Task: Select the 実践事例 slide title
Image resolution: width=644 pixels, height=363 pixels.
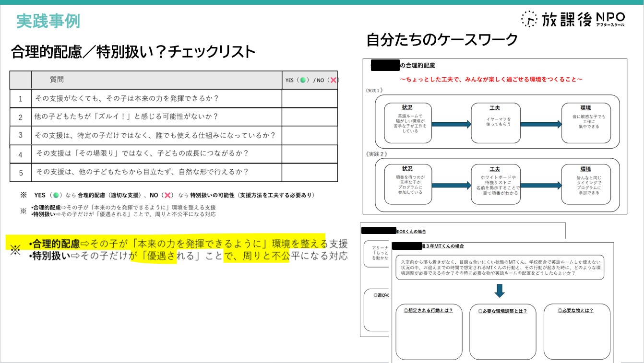Action: 48,21
